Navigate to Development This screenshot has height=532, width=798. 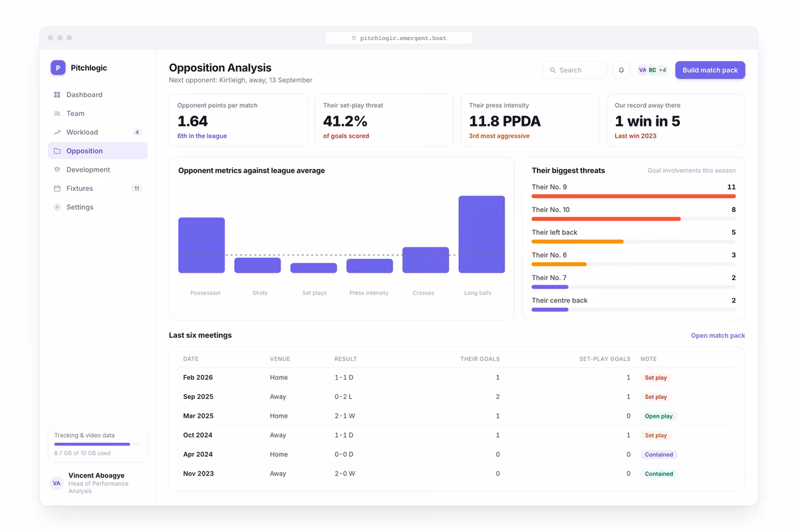click(98, 170)
